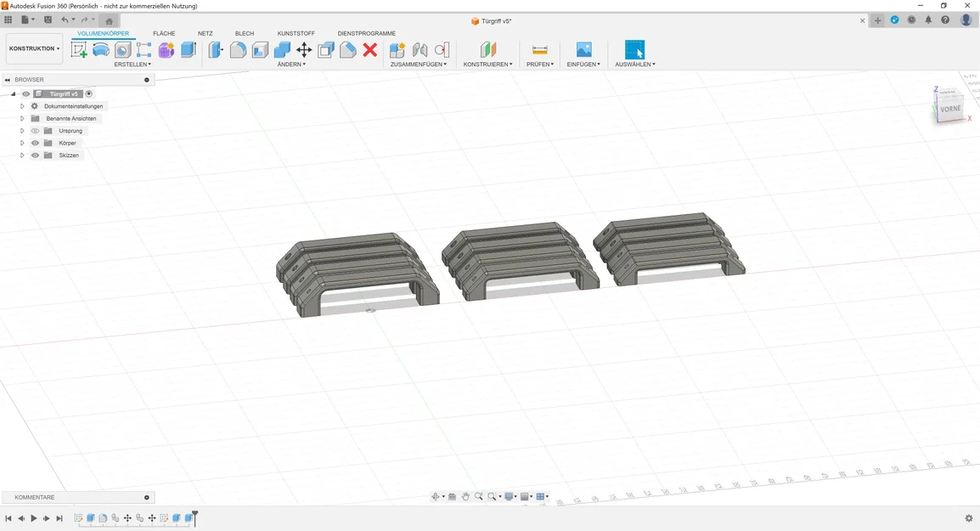
Task: Toggle visibility of Türgriff v5 root
Action: pyautogui.click(x=26, y=93)
